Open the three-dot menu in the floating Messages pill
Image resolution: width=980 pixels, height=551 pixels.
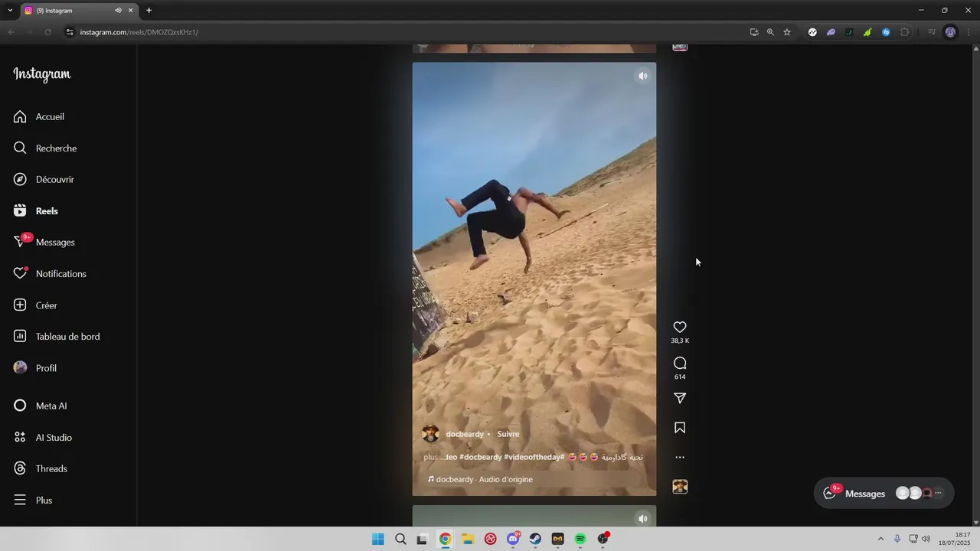pyautogui.click(x=939, y=494)
